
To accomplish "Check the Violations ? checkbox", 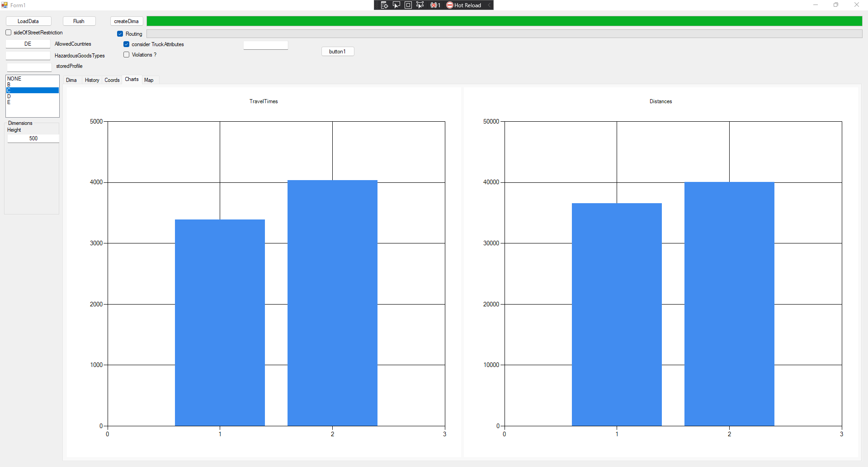I will (x=127, y=55).
